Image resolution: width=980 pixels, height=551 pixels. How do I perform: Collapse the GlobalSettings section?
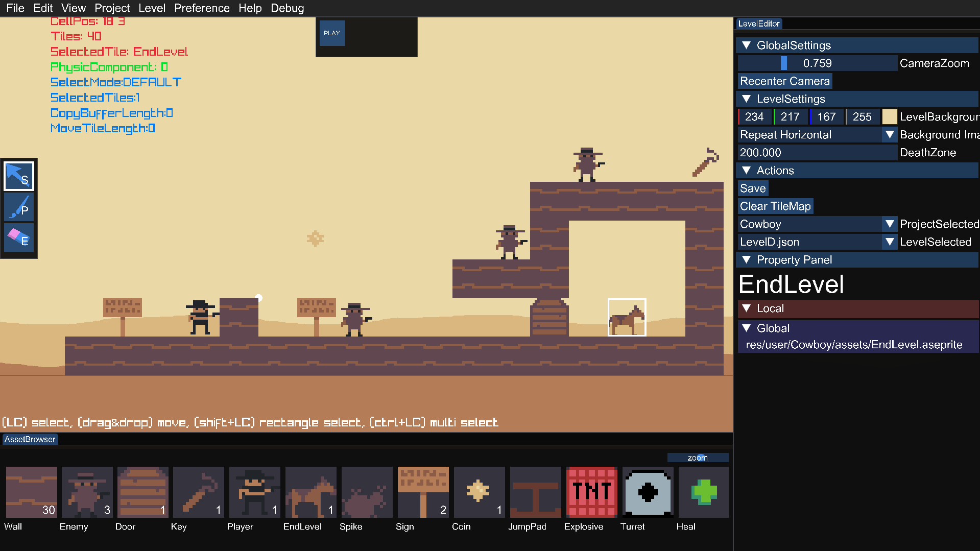click(x=746, y=45)
